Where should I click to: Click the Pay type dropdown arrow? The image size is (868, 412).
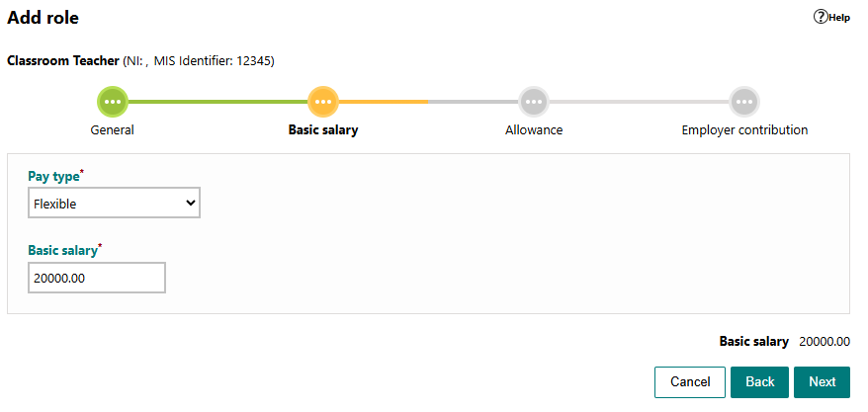[x=191, y=203]
